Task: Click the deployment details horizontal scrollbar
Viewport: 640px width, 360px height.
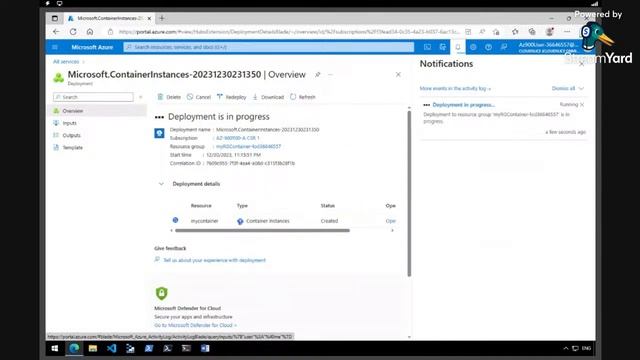Action: tap(262, 231)
